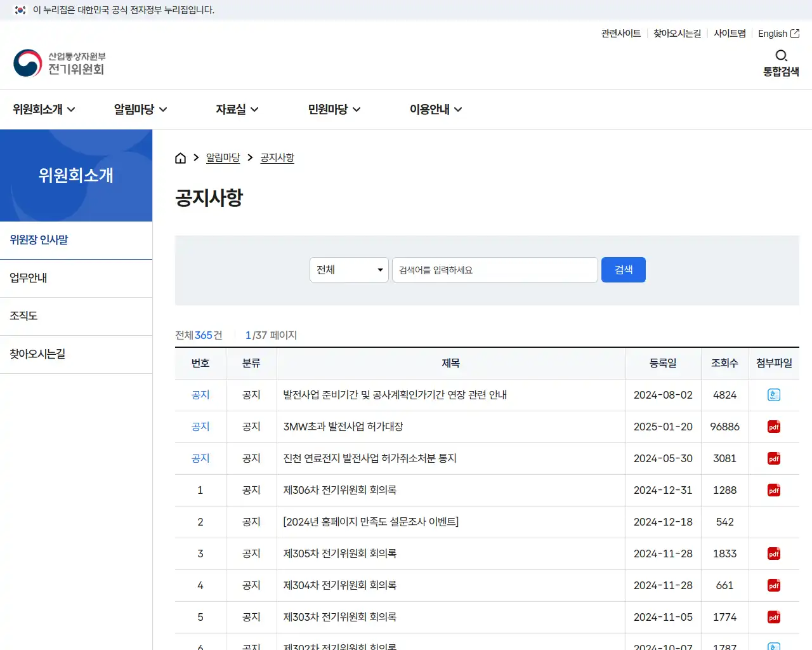
Task: Open 제304차 전기위원회 회의록
Action: tap(339, 585)
